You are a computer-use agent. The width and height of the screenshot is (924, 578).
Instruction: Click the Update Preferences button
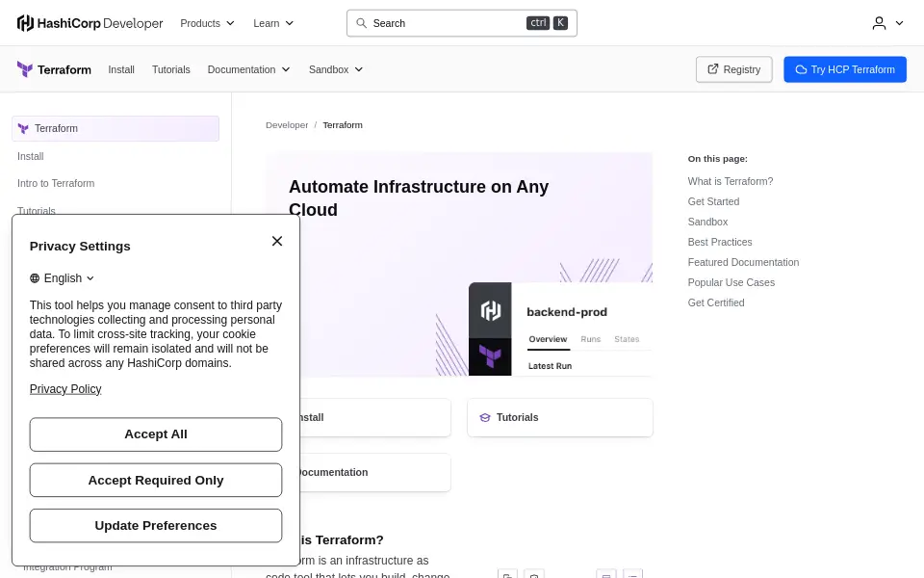(x=156, y=526)
